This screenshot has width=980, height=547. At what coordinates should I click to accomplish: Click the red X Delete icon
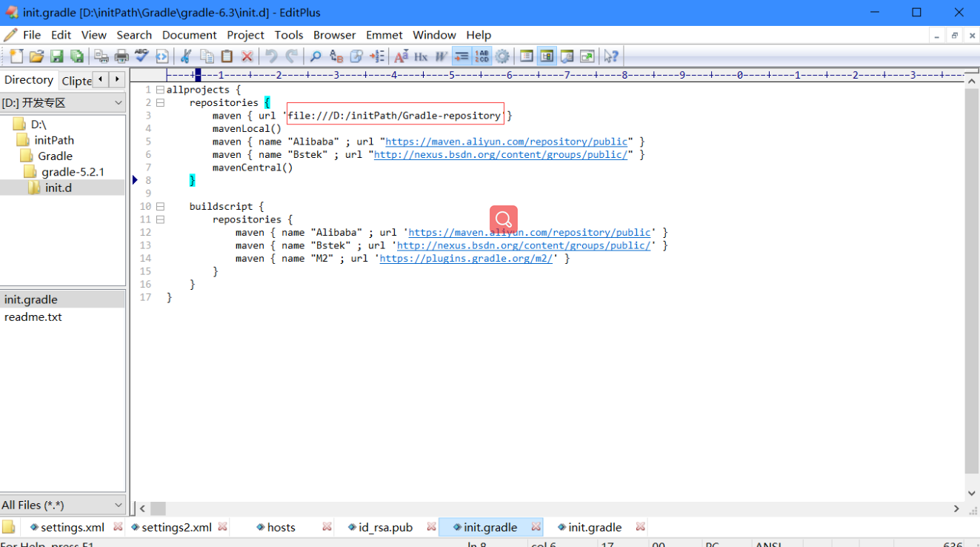click(x=247, y=56)
